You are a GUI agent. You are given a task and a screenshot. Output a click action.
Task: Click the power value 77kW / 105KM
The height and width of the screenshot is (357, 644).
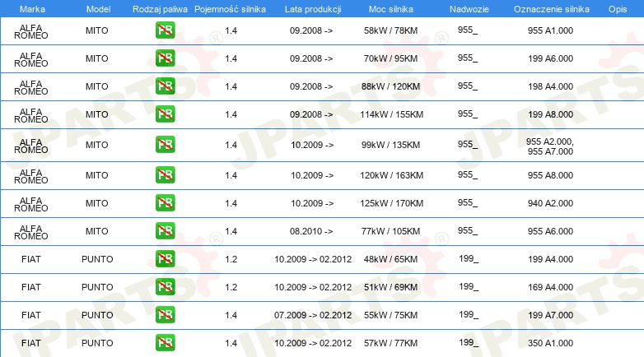(390, 231)
